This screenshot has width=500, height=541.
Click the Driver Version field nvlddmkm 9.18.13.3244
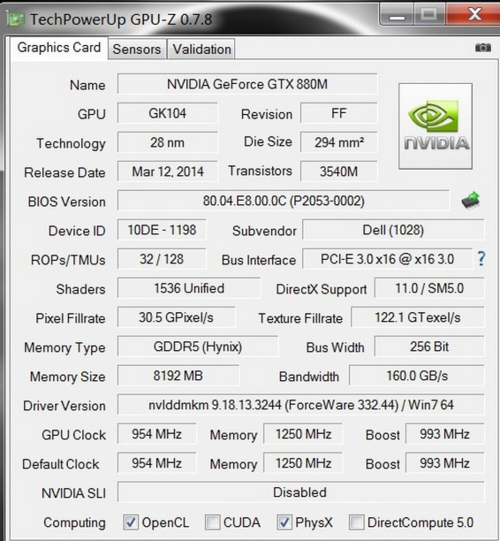[301, 405]
